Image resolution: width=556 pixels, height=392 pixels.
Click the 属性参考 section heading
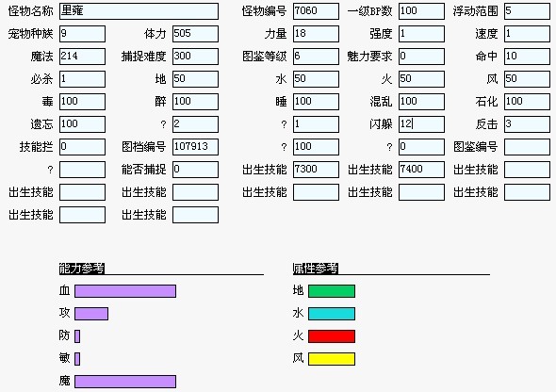pos(316,269)
